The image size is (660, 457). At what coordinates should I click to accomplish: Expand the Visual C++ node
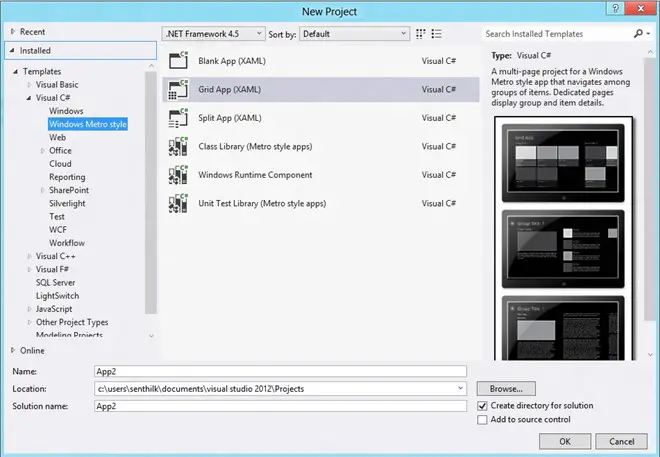pyautogui.click(x=29, y=256)
